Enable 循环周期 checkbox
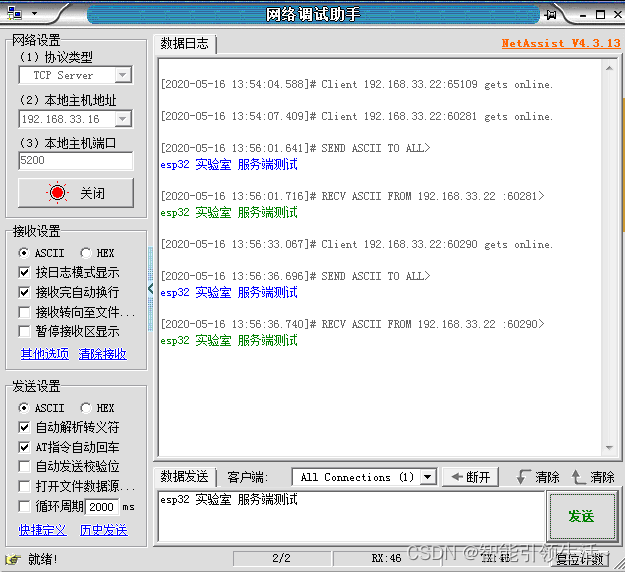625x572 pixels. [24, 506]
